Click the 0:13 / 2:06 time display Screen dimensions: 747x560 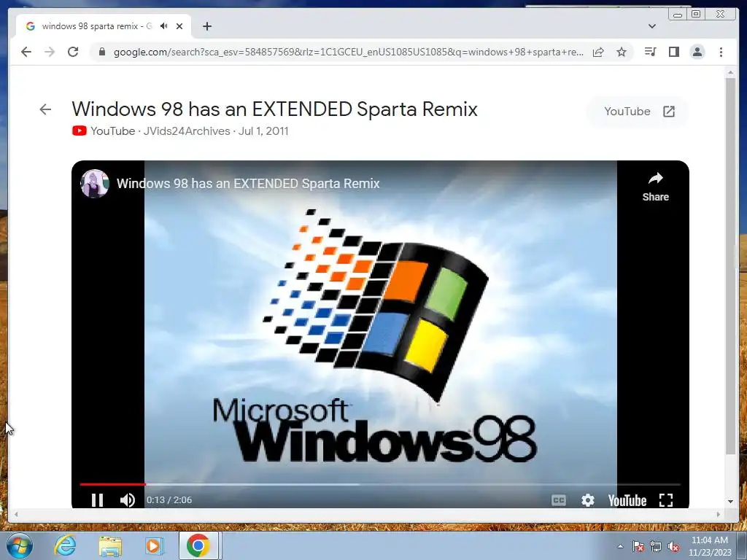(169, 500)
